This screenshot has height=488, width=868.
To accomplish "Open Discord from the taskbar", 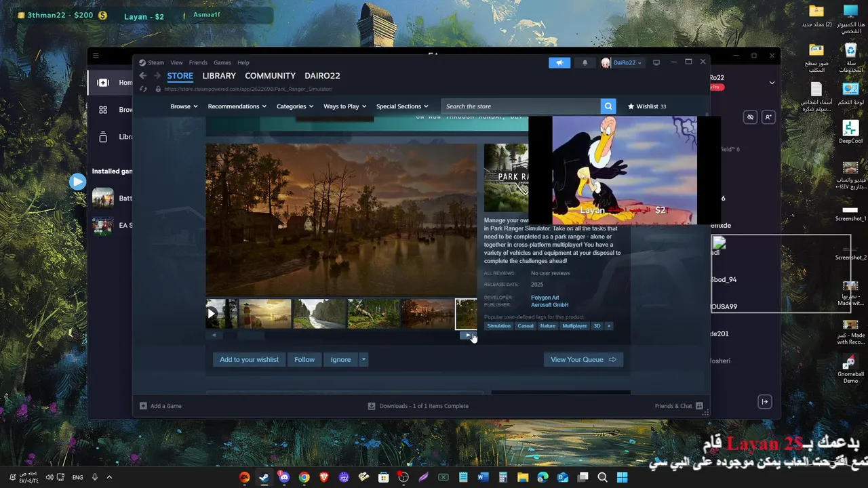I will tap(283, 477).
